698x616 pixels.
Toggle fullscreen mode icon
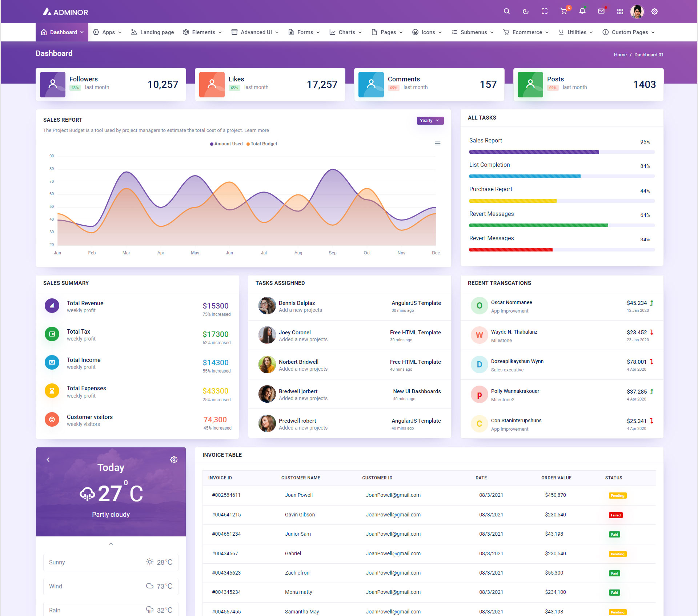(544, 11)
